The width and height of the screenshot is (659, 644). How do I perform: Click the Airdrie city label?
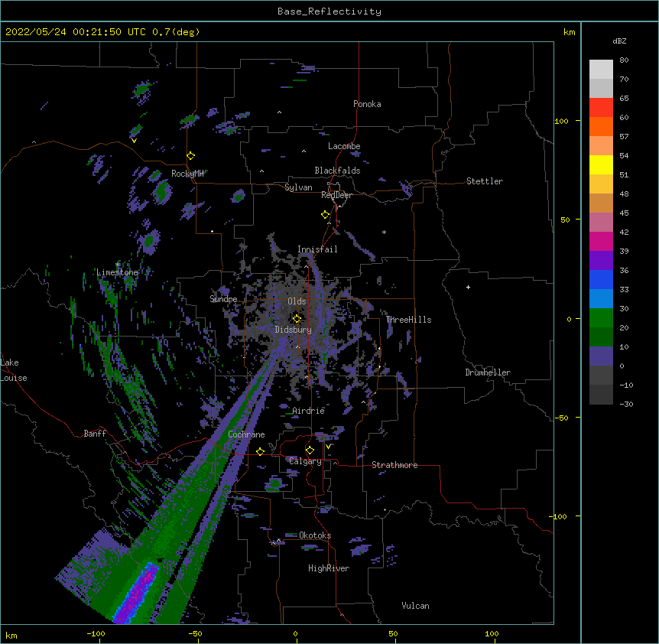tap(309, 411)
